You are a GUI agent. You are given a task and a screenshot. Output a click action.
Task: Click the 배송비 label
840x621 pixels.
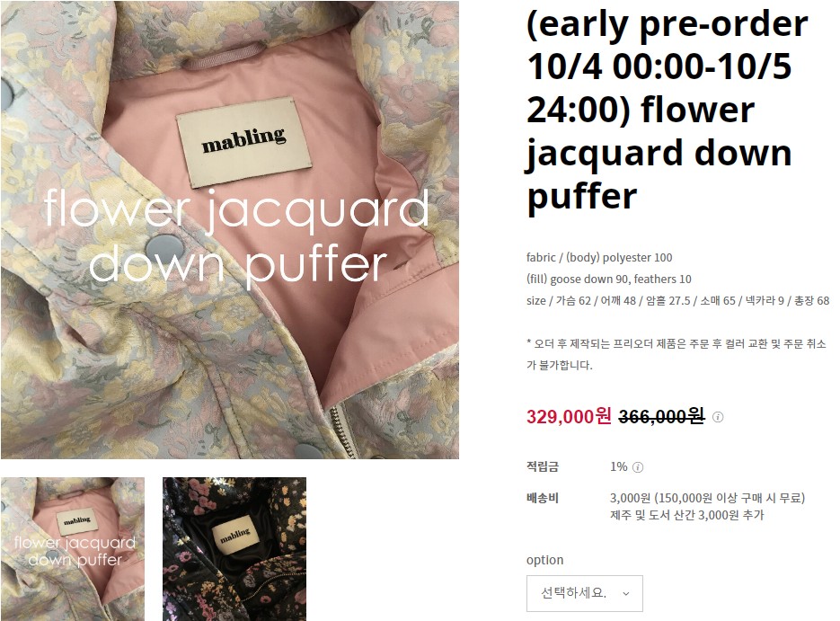click(x=543, y=498)
